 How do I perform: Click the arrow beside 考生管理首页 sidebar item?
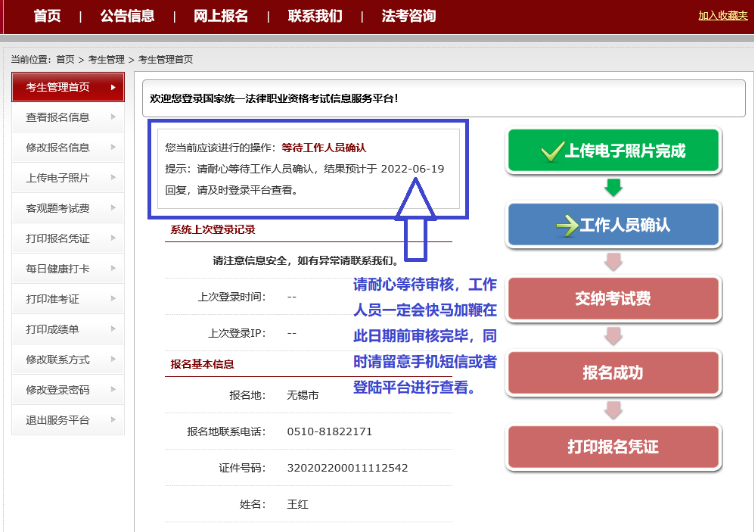pyautogui.click(x=113, y=87)
